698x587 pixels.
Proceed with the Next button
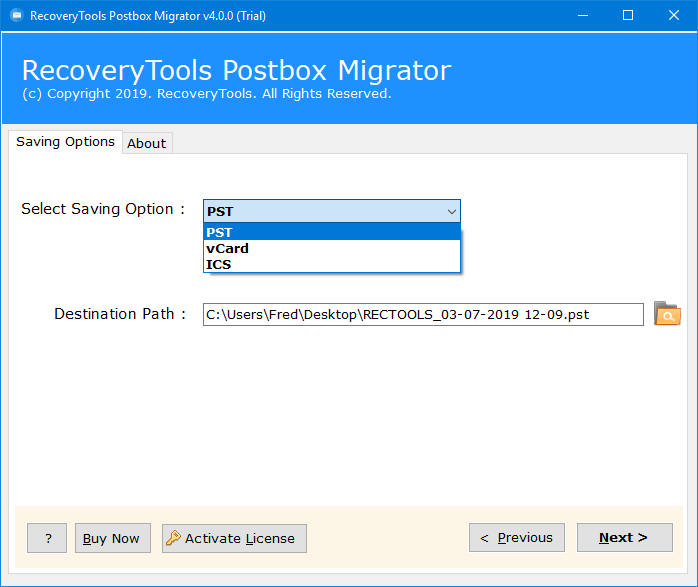pyautogui.click(x=625, y=538)
